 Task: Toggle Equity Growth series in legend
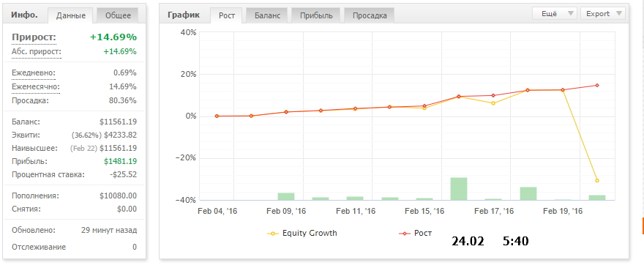pyautogui.click(x=302, y=233)
